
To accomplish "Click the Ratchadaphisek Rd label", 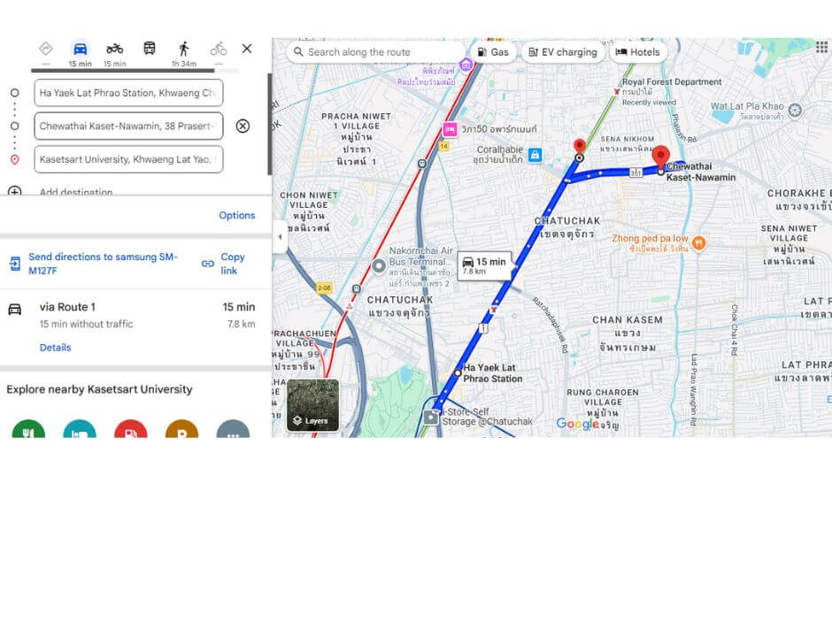I will click(551, 326).
